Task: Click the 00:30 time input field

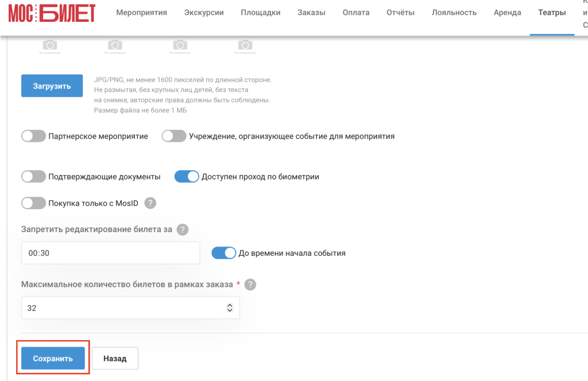Action: click(111, 253)
